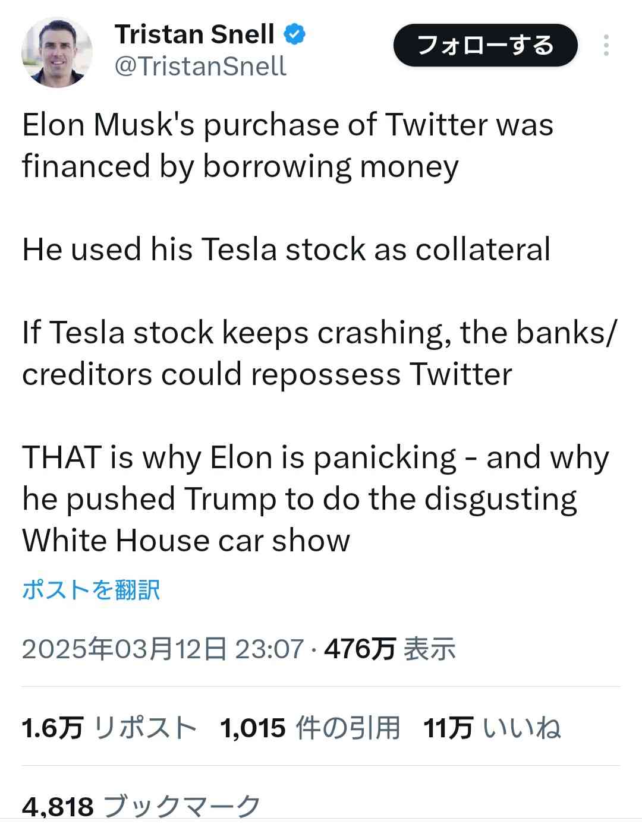Viewport: 642px width, 840px height.
Task: Click the paragraph mentioning White House car show
Action: click(x=316, y=498)
